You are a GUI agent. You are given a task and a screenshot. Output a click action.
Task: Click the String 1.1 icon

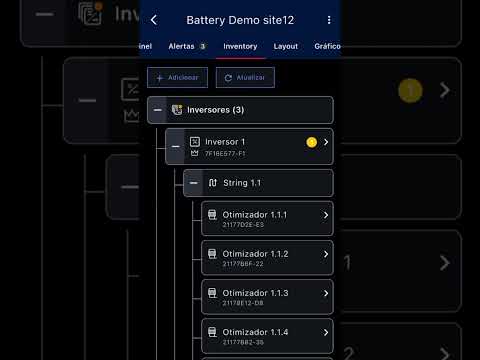[213, 183]
